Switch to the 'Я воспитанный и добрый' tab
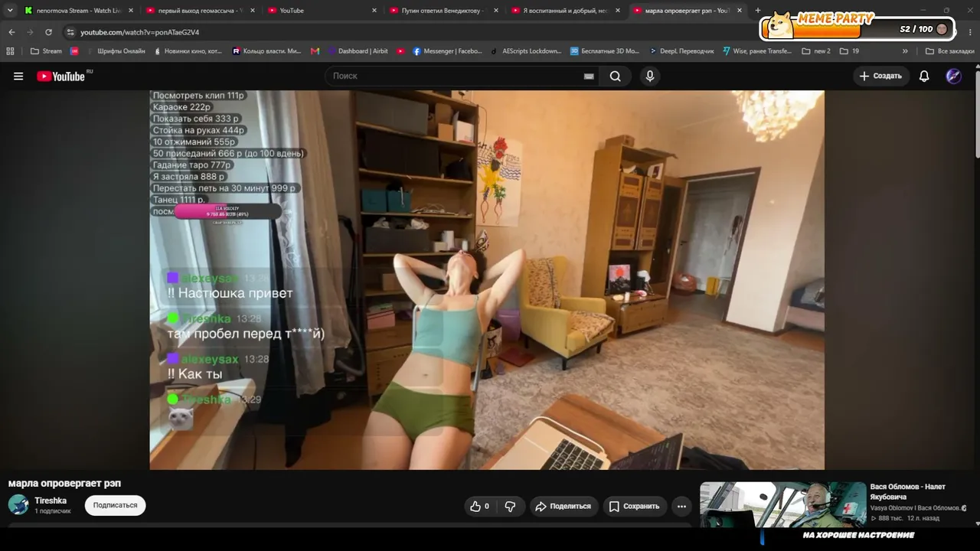Screen dimensions: 980x551 [x=566, y=11]
